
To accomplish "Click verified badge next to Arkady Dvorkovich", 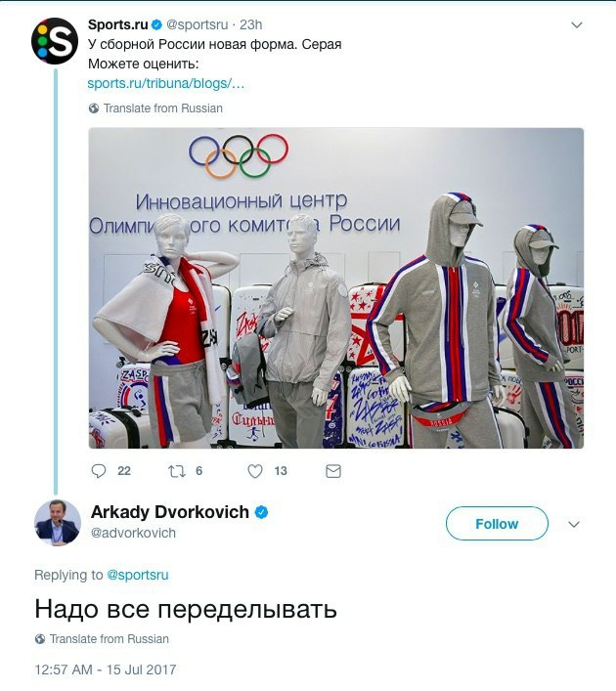I will tap(261, 512).
